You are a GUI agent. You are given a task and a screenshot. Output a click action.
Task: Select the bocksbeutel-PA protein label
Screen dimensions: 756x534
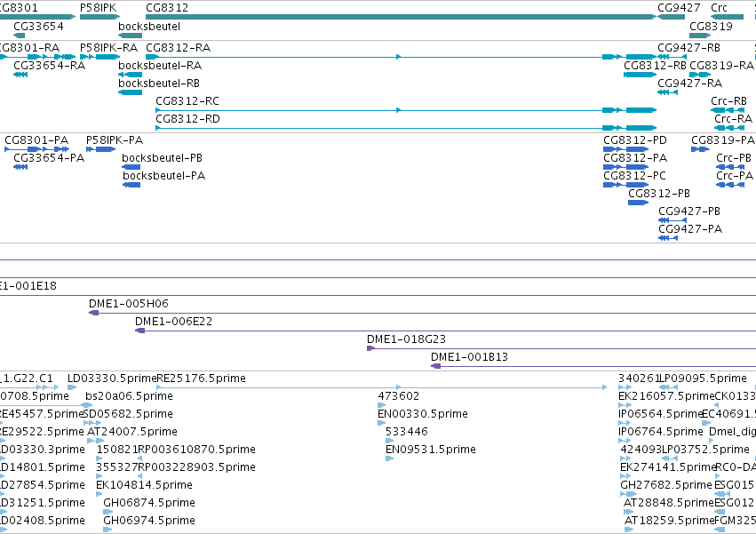(x=164, y=176)
